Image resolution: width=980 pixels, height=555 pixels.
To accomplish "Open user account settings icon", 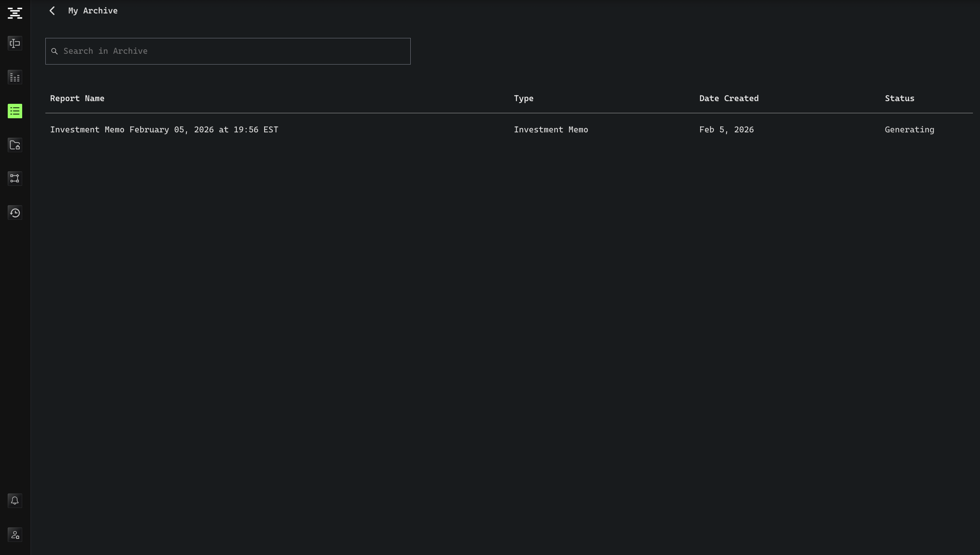I will 15,535.
